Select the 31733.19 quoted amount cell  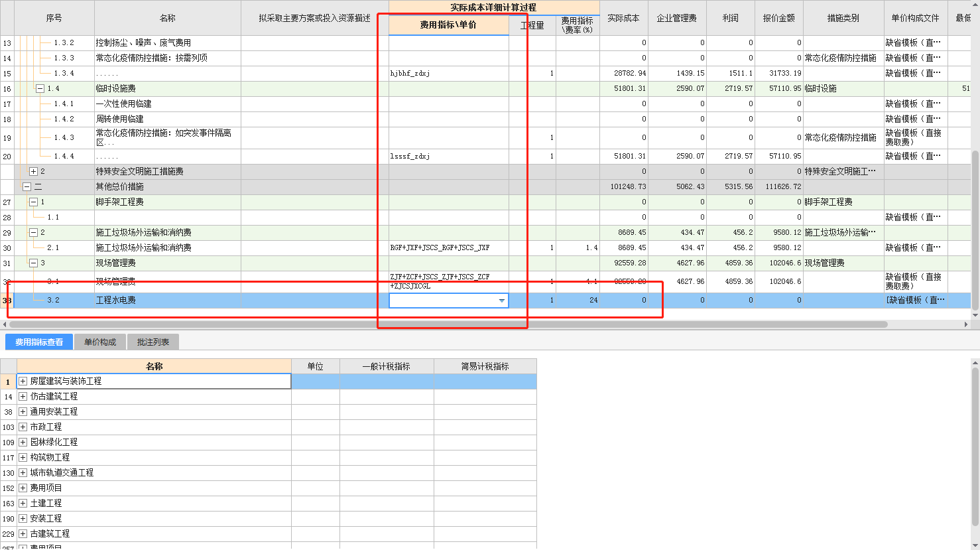tap(779, 74)
